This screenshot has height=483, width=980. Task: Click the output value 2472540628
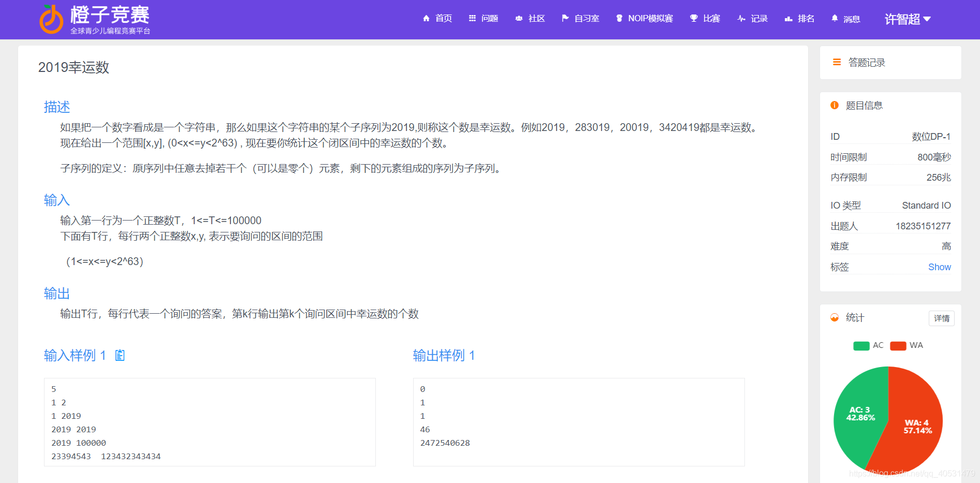(x=445, y=443)
